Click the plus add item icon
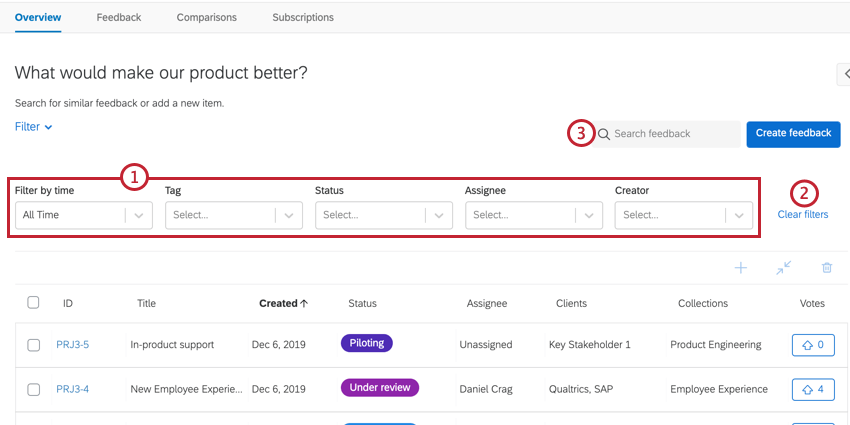850x425 pixels. pos(741,268)
